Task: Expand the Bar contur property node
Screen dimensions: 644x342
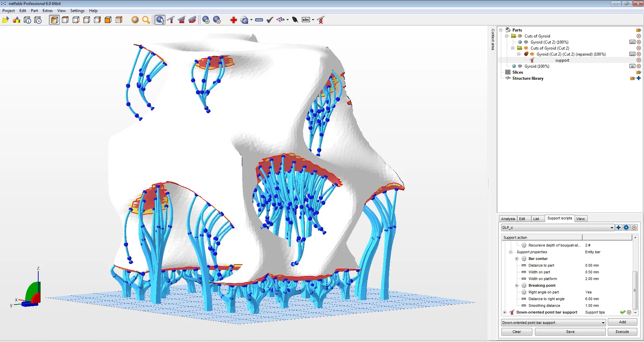Action: [x=517, y=259]
